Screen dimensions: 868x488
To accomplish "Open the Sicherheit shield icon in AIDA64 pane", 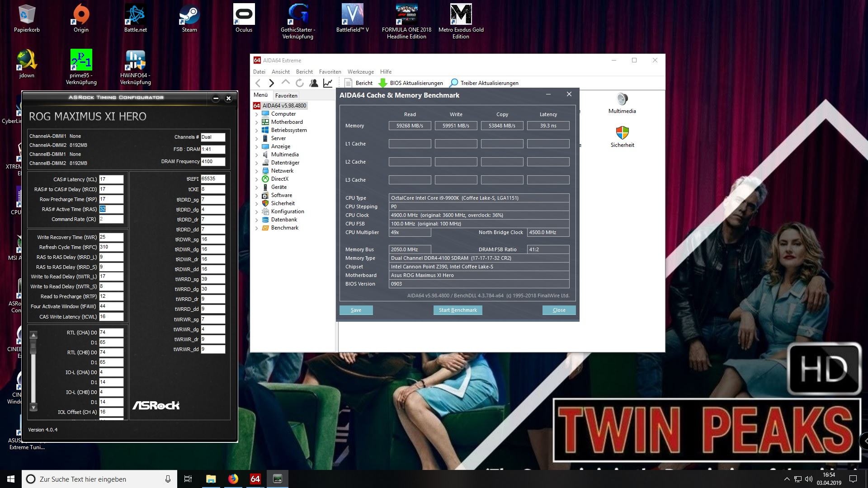I will (622, 137).
